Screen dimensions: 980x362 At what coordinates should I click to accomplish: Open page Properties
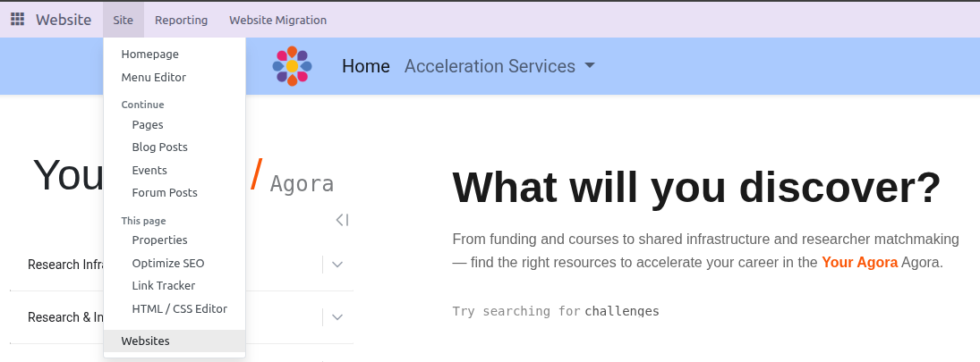click(x=159, y=240)
